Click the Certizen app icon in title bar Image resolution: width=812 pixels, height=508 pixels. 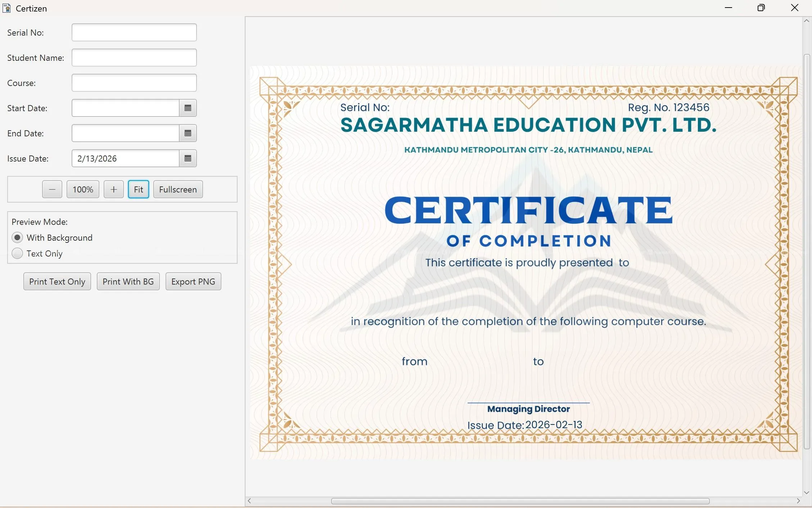click(x=6, y=8)
